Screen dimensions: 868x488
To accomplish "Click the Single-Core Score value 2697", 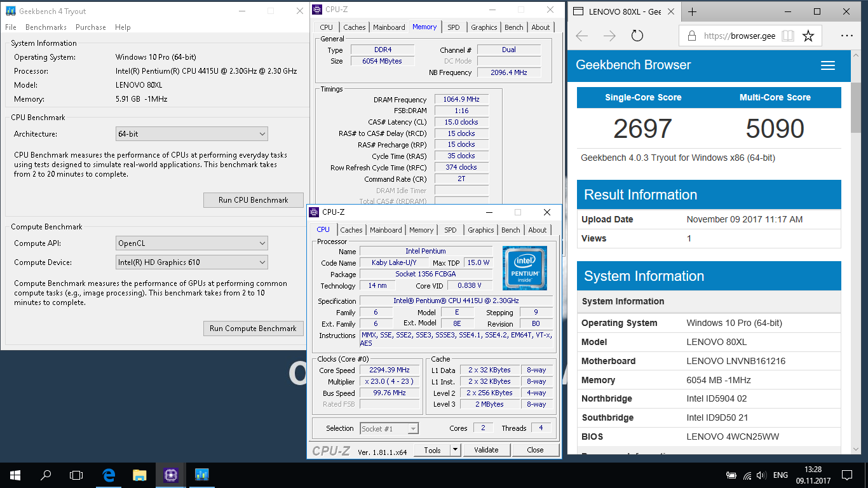I will coord(642,129).
